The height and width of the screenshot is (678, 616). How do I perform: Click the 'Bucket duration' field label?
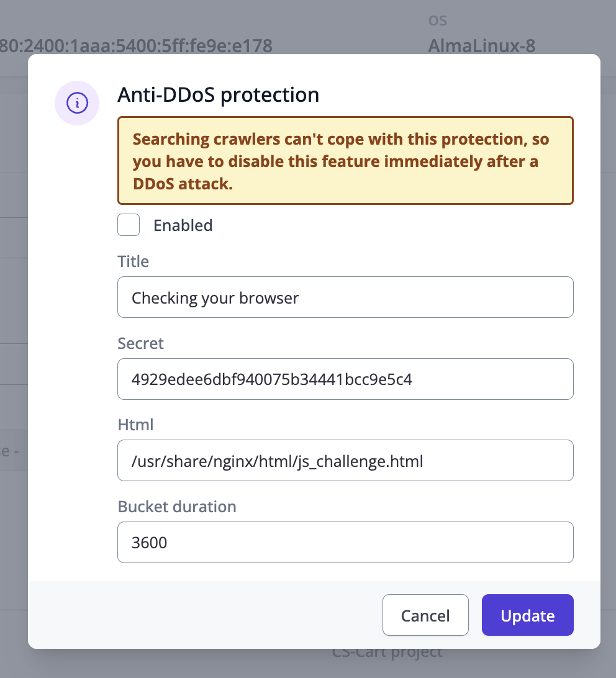point(177,507)
